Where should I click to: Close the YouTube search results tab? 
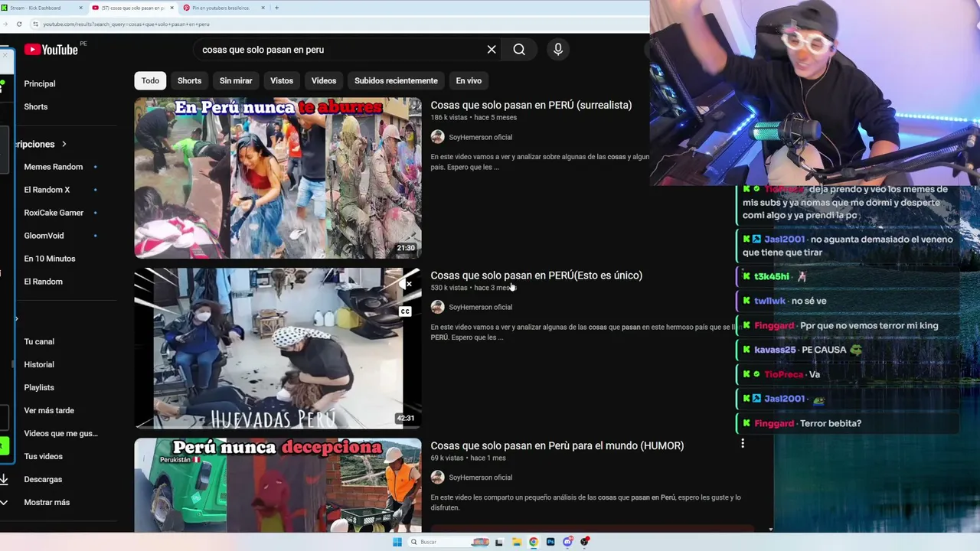click(171, 8)
